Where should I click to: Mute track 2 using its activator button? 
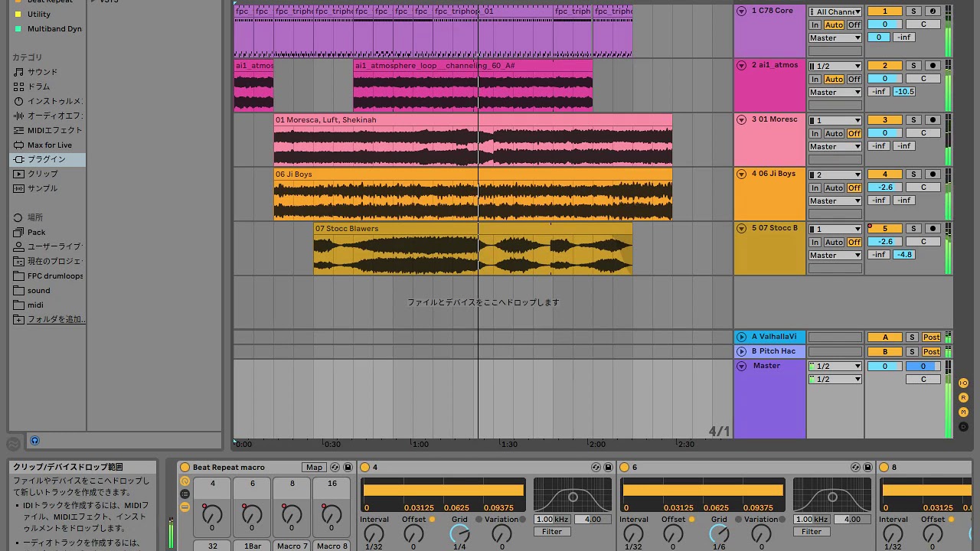click(x=885, y=66)
